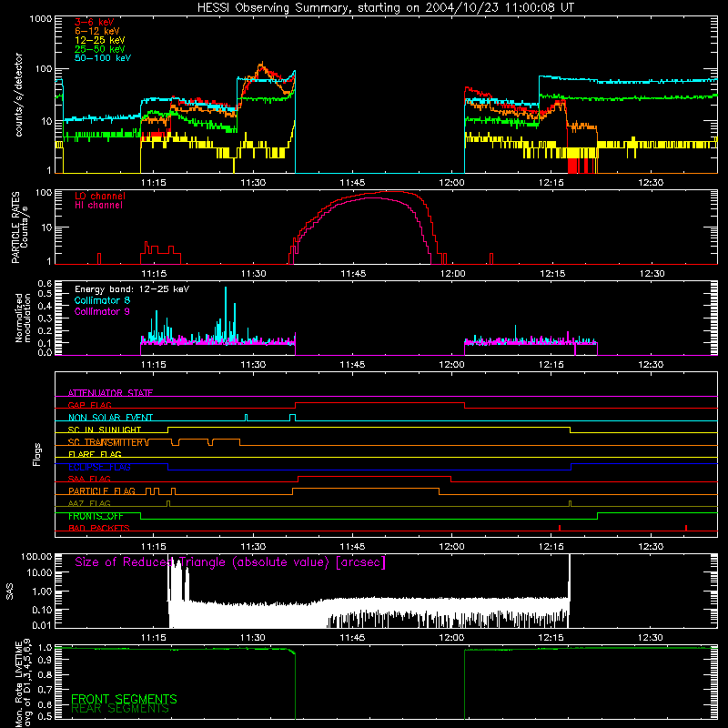
Task: Select the Collimator 8 legend label
Action: (102, 300)
